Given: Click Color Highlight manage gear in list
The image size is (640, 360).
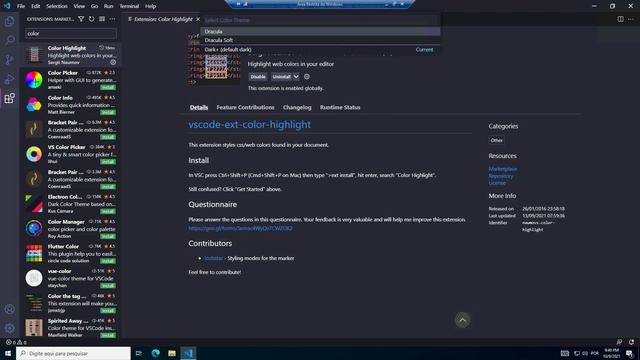Looking at the screenshot, I should point(113,62).
